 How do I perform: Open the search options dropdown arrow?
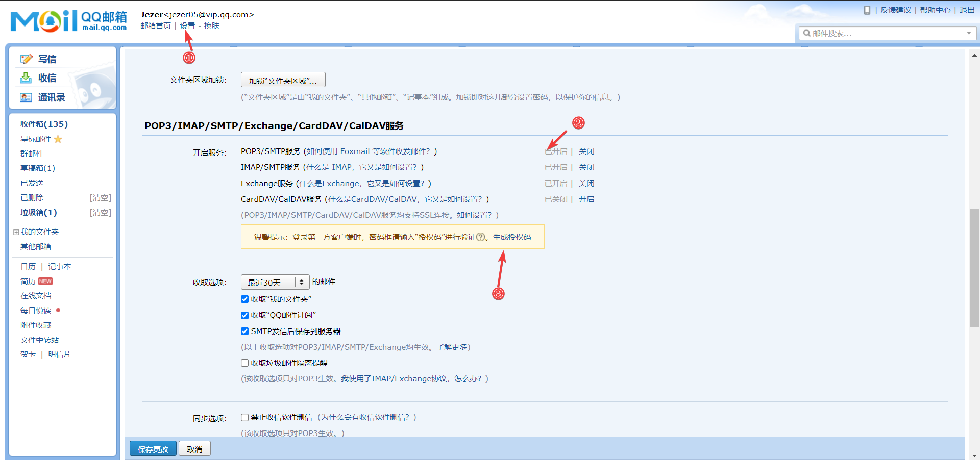[969, 33]
